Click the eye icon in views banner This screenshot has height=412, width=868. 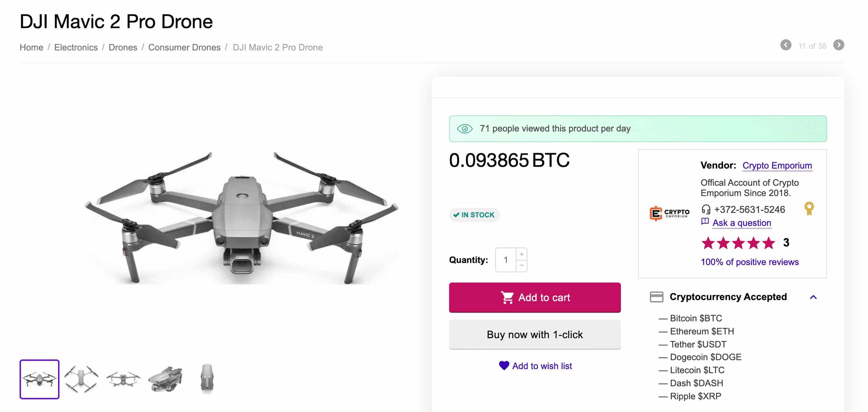[x=465, y=129]
